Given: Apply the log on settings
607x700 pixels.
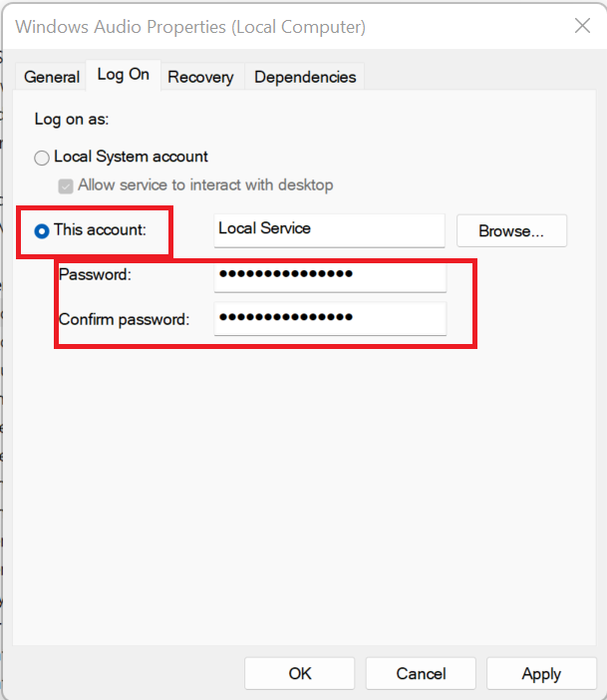Looking at the screenshot, I should (541, 674).
